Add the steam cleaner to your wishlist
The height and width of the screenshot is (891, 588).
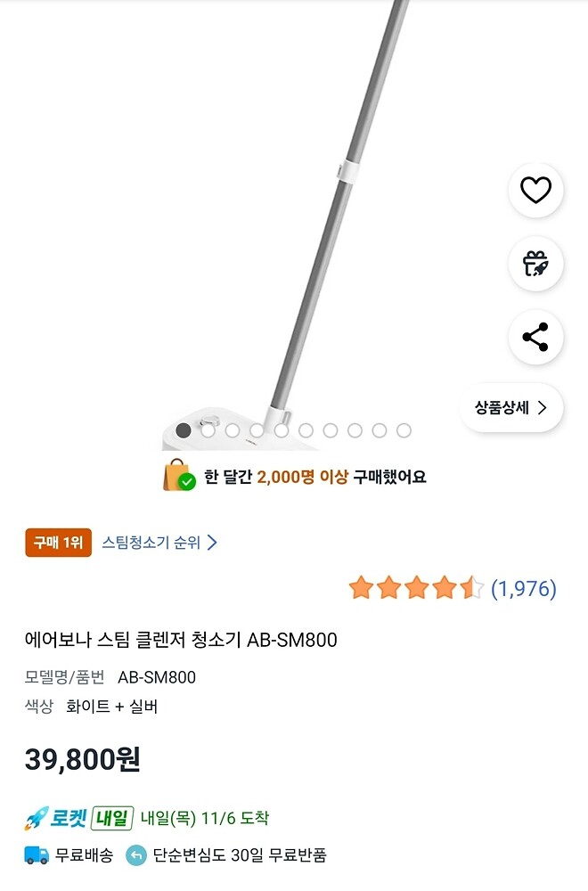click(535, 192)
